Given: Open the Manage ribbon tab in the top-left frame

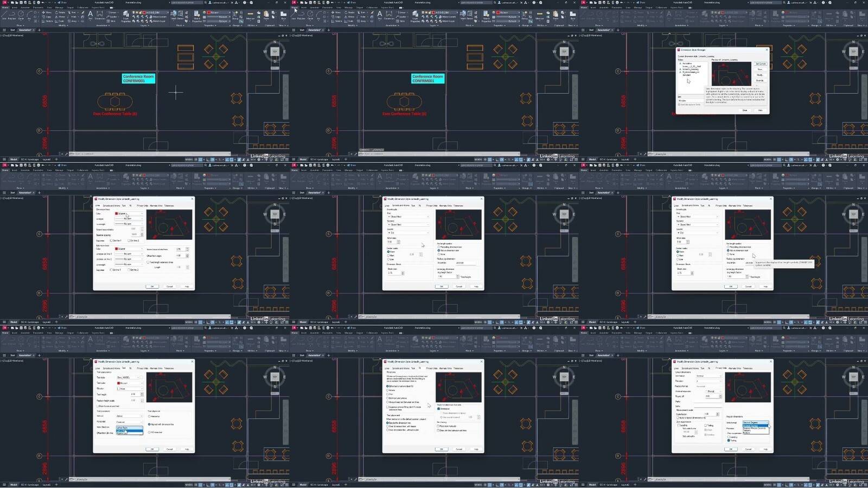Looking at the screenshot, I should pyautogui.click(x=60, y=8).
